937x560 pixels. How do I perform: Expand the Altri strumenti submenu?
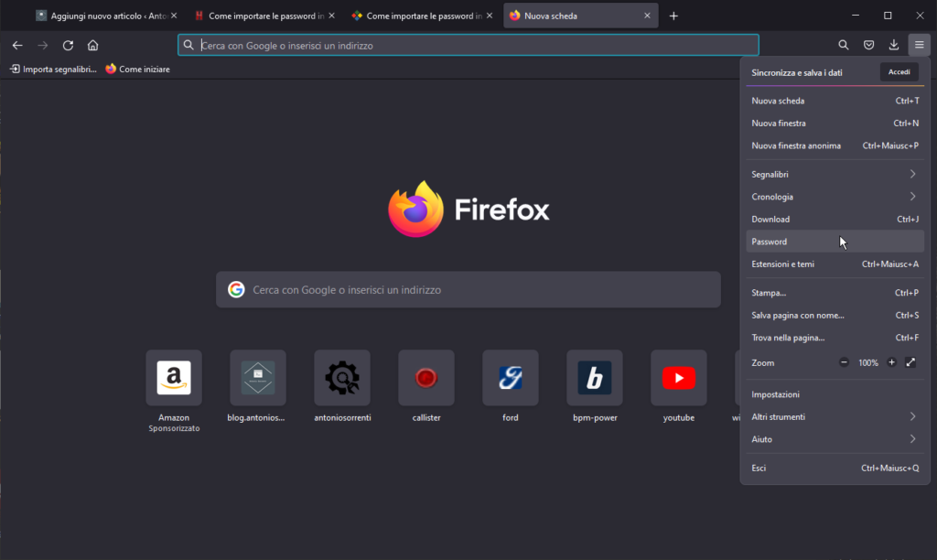tap(835, 416)
